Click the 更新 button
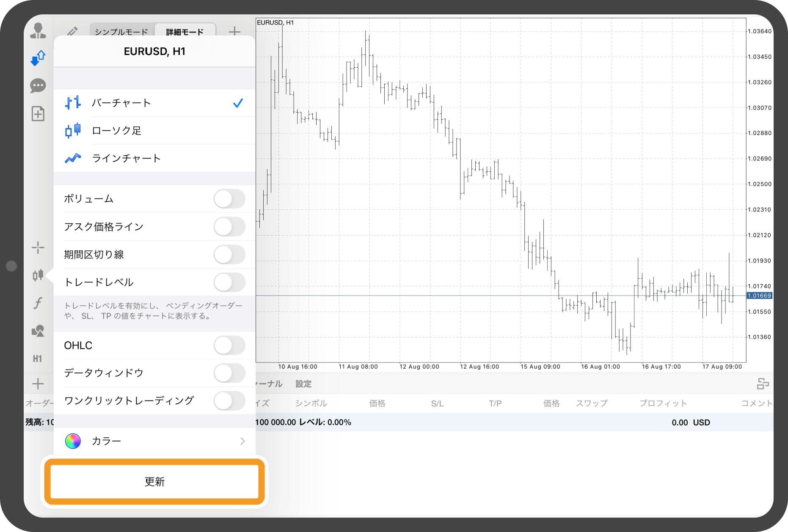The width and height of the screenshot is (788, 532). click(154, 482)
